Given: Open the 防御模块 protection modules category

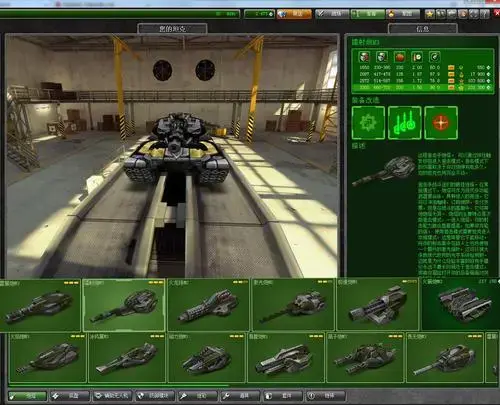Looking at the screenshot, I should click(x=155, y=396).
